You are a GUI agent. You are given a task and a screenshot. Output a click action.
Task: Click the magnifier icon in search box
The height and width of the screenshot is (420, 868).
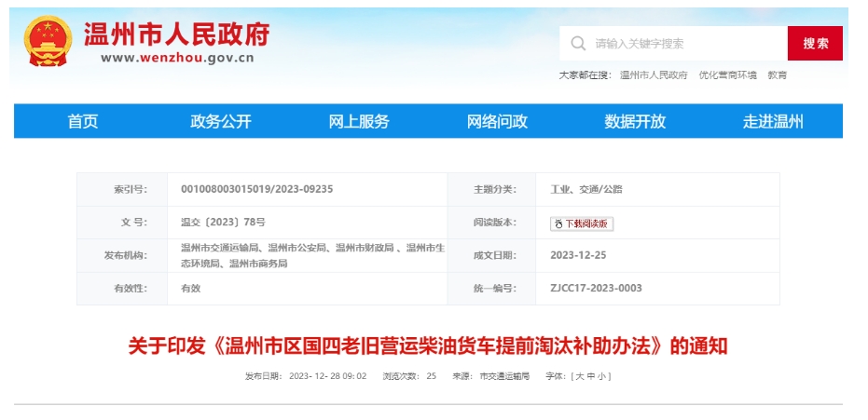click(x=578, y=44)
